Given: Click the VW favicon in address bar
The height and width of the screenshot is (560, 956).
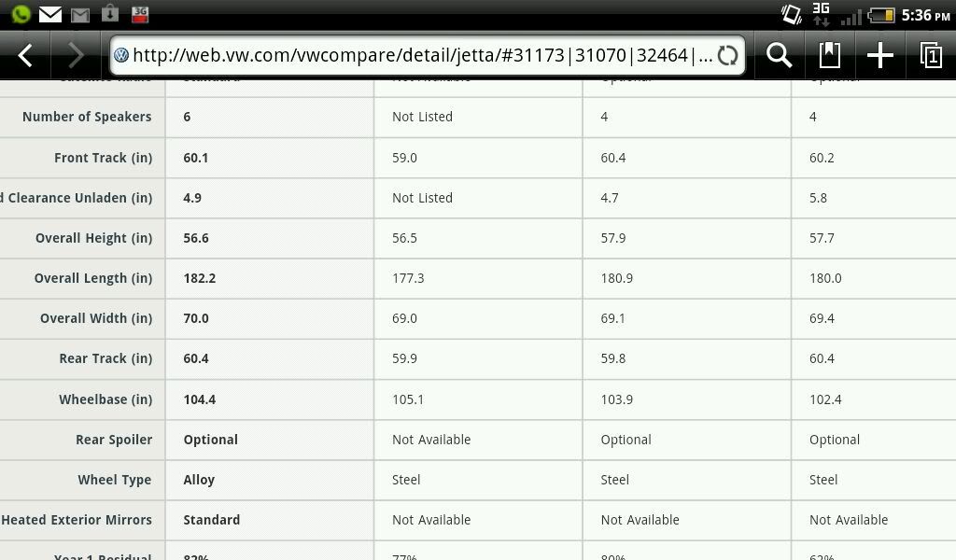Looking at the screenshot, I should 121,55.
